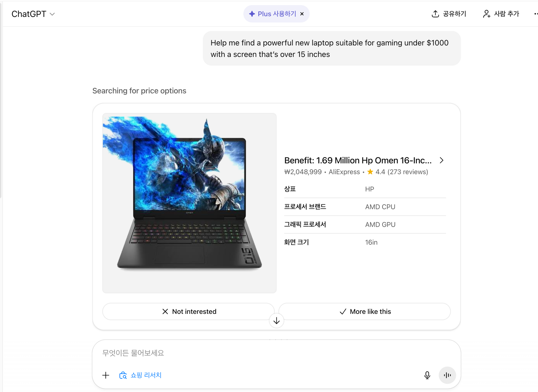This screenshot has width=538, height=392.
Task: Click the plus attach icon
Action: pos(106,375)
